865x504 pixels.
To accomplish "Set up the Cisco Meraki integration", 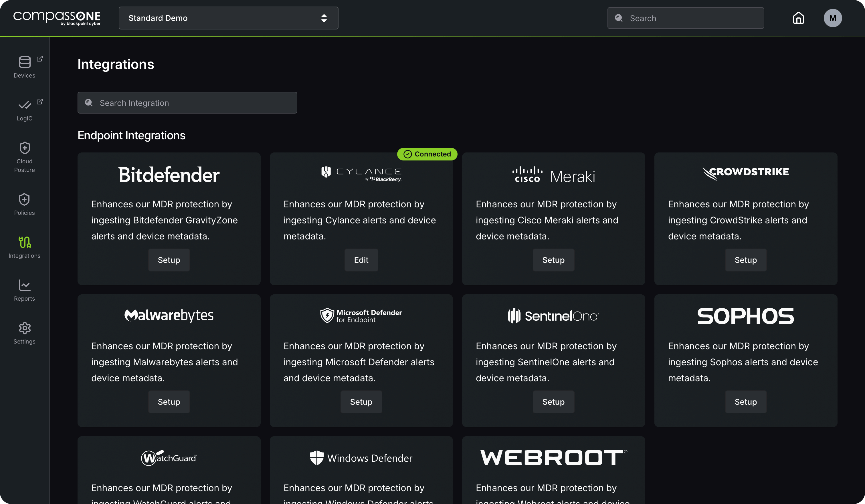I will [553, 260].
